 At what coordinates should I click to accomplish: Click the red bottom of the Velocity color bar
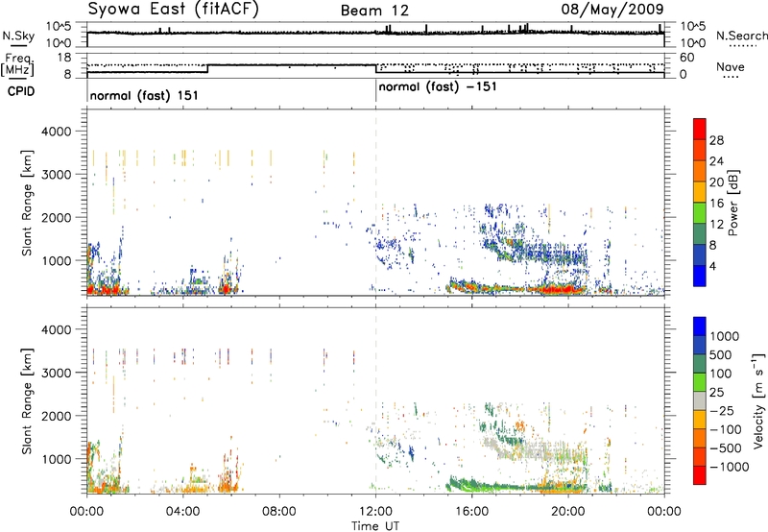(x=700, y=475)
